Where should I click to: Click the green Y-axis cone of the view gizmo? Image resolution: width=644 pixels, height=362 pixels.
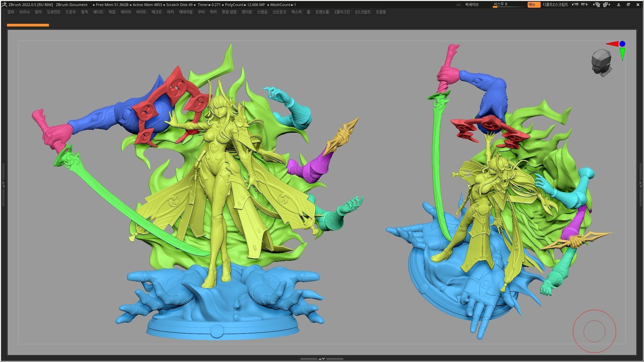pos(623,54)
